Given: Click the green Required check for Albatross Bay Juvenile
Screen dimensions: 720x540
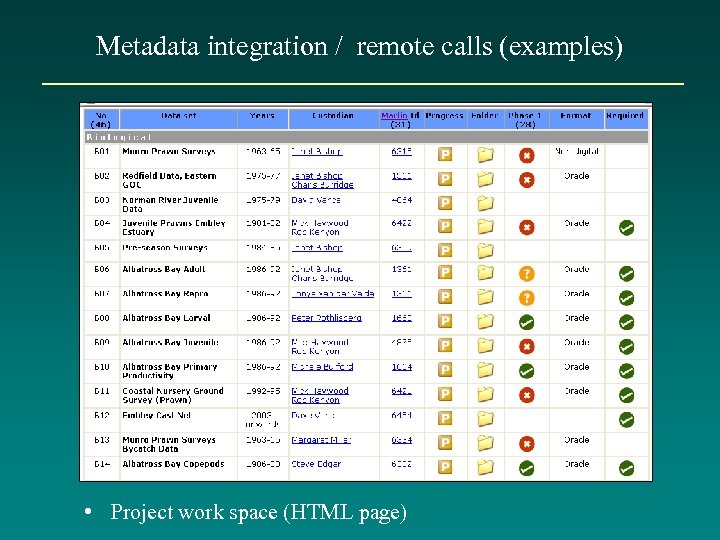Looking at the screenshot, I should point(626,346).
